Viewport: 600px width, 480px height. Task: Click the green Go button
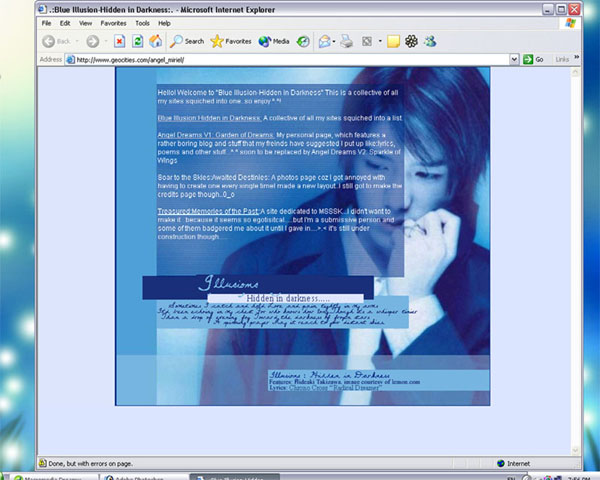(533, 59)
